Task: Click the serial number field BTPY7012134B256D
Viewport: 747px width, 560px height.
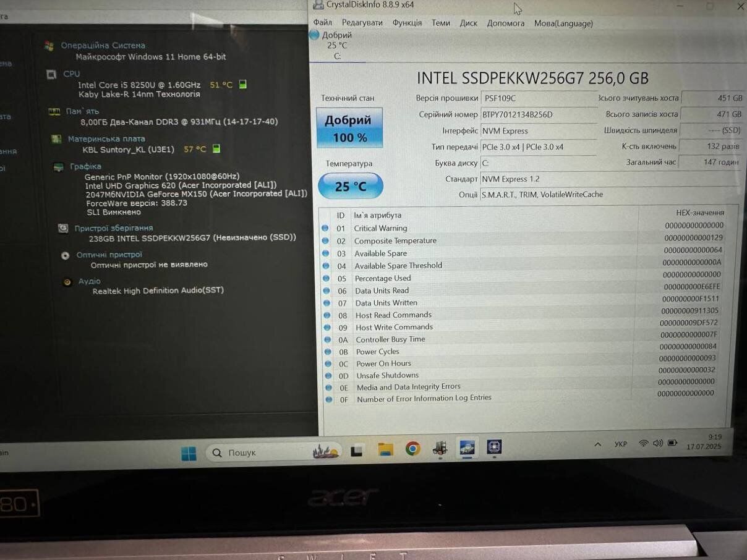Action: 539,114
